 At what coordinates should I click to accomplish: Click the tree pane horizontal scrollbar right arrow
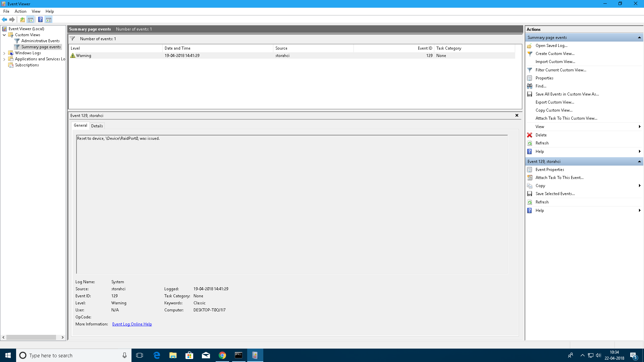63,338
